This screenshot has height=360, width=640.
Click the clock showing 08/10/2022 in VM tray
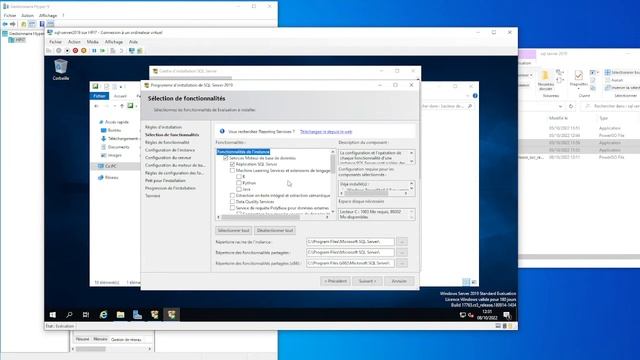(x=487, y=315)
